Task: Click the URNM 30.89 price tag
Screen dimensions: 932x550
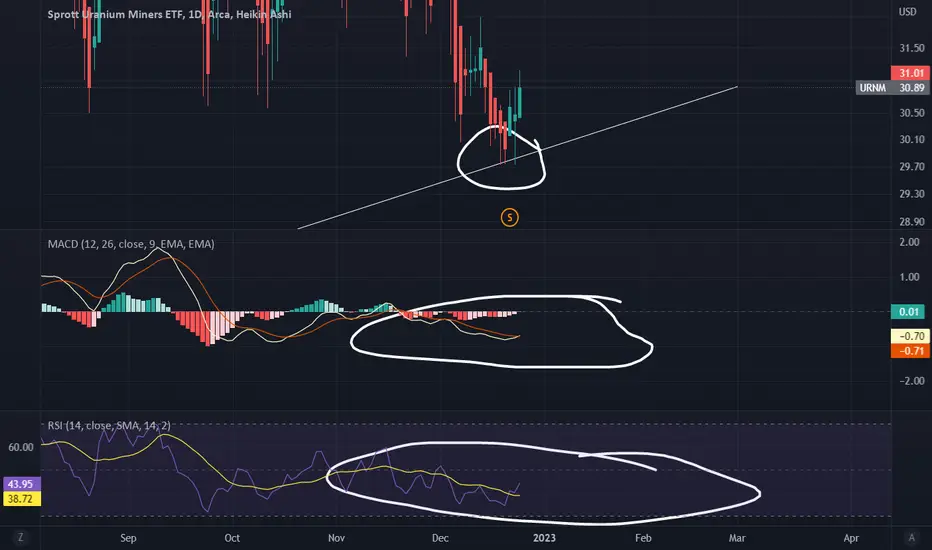Action: pyautogui.click(x=892, y=87)
